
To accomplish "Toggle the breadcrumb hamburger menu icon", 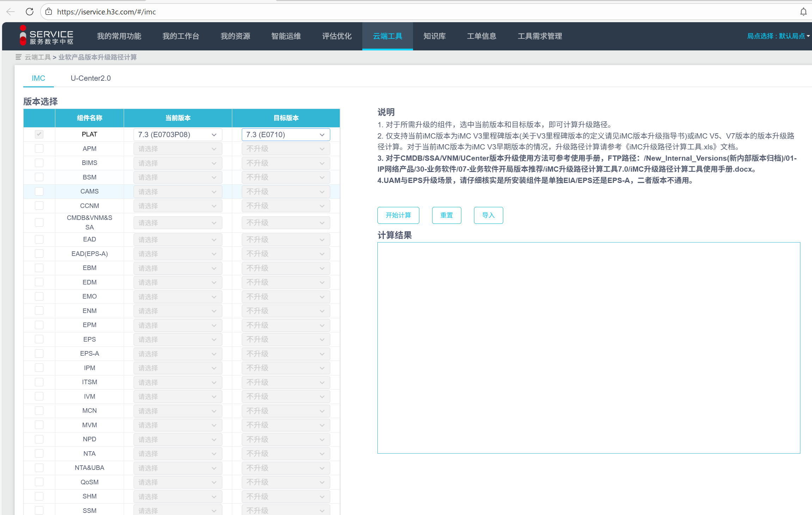I will (18, 57).
